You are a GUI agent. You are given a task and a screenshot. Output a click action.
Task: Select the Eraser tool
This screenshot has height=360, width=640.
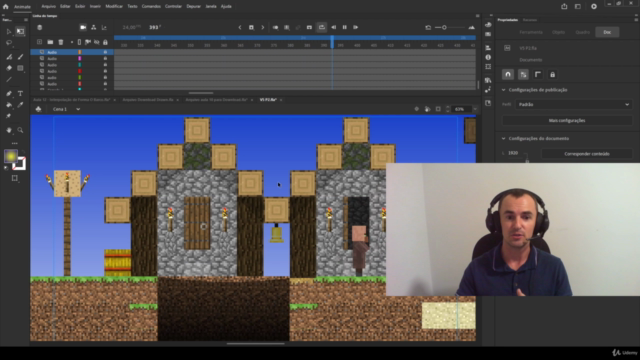pyautogui.click(x=9, y=68)
